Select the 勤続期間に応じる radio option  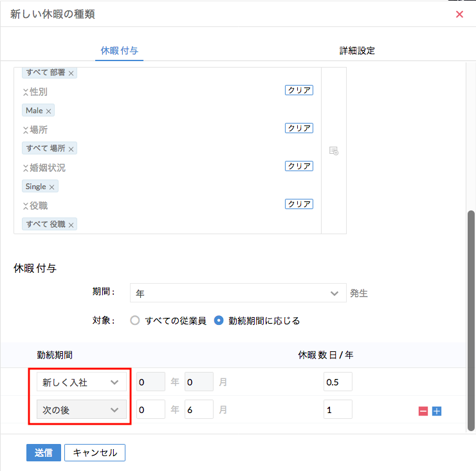tap(219, 320)
